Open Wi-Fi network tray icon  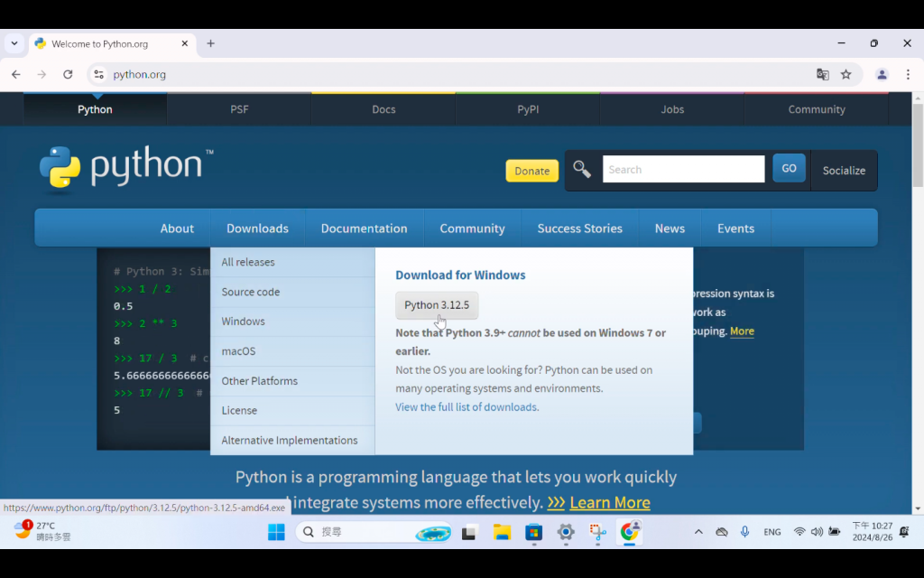point(799,532)
